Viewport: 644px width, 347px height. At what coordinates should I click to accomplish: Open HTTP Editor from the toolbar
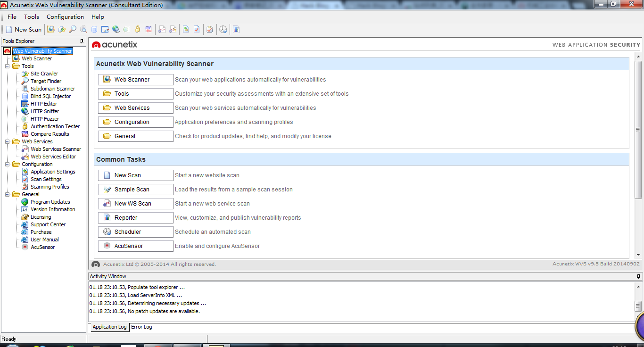[105, 29]
